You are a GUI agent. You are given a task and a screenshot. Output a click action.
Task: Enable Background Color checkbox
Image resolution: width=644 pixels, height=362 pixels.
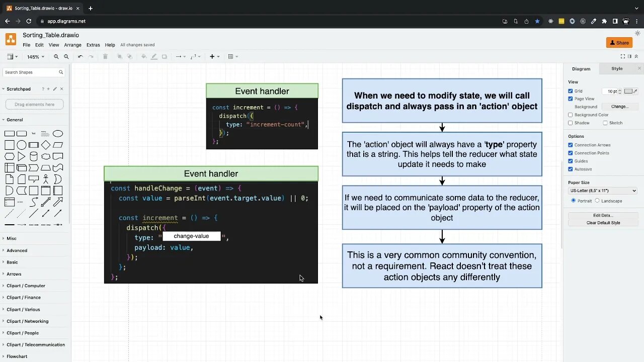[571, 115]
